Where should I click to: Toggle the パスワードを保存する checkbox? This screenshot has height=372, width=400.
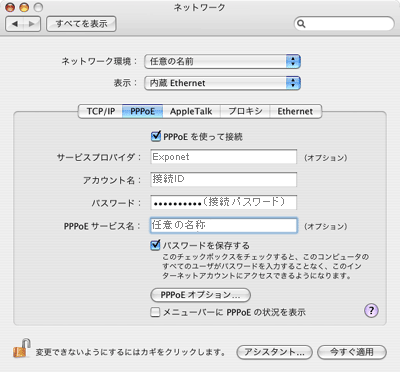click(x=155, y=245)
